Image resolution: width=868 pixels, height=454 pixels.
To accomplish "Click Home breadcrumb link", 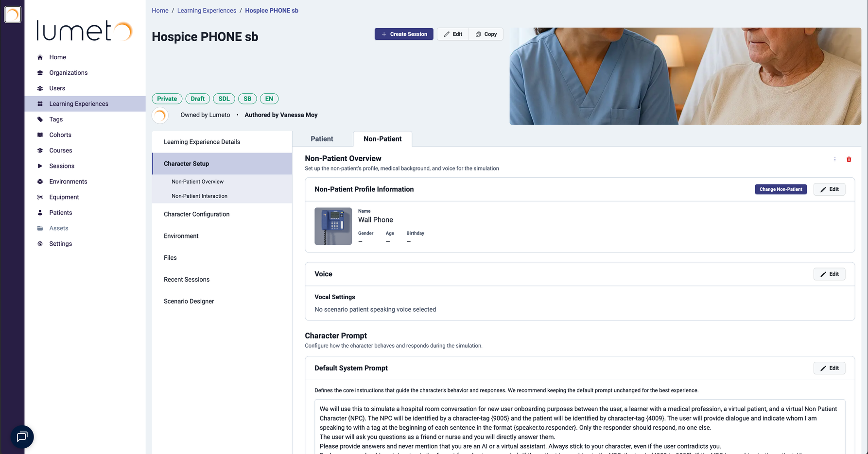I will pos(160,10).
